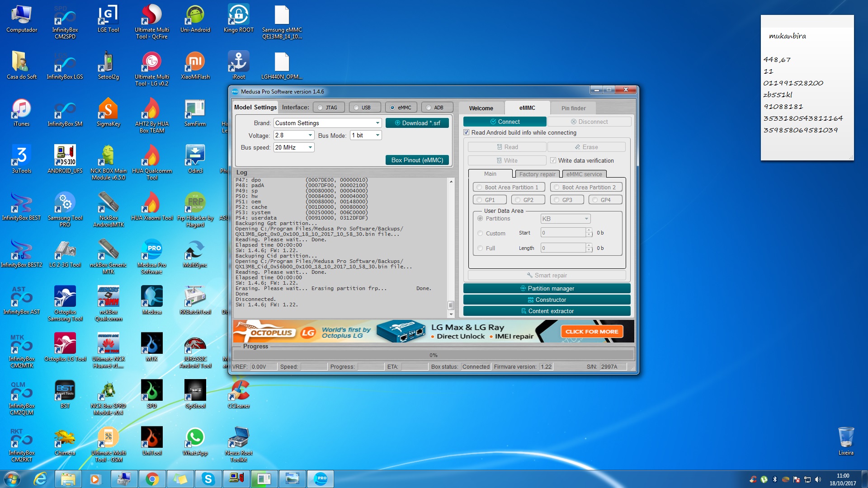This screenshot has height=488, width=868.
Task: Click the Connect button
Action: (505, 122)
